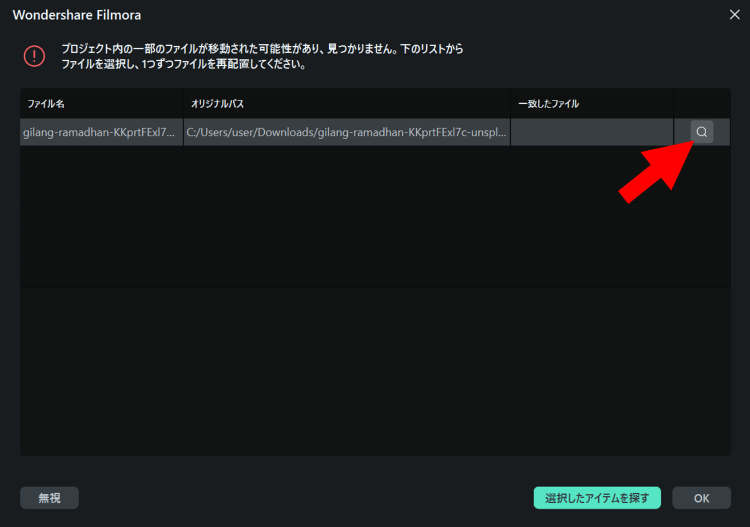Click the 一致したファイル column header
Image resolution: width=750 pixels, height=527 pixels.
(592, 103)
